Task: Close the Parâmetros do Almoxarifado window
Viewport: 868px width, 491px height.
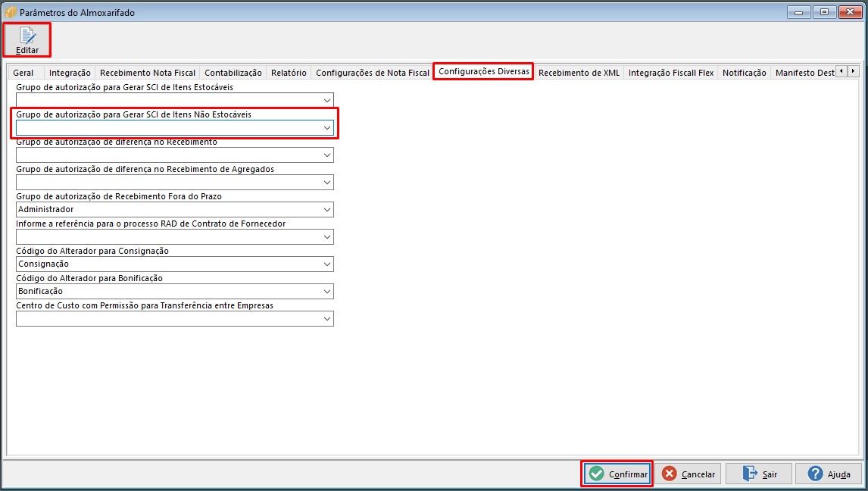Action: pyautogui.click(x=850, y=12)
